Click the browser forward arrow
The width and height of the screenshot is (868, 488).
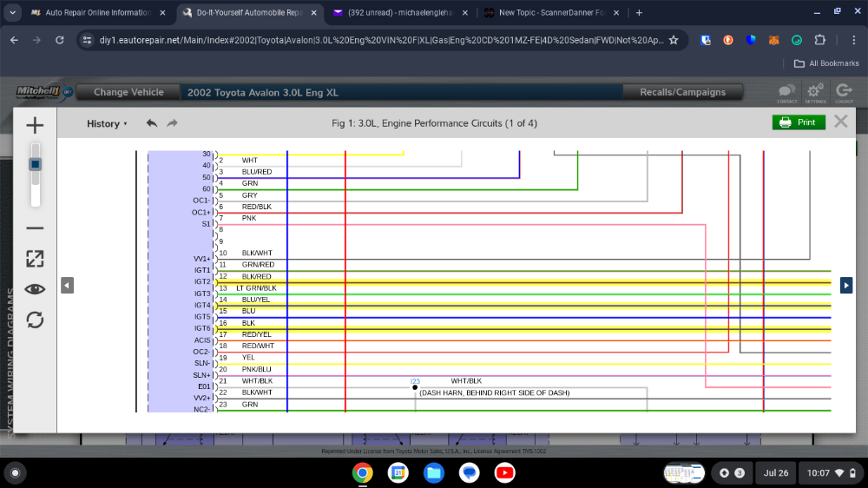tap(36, 40)
